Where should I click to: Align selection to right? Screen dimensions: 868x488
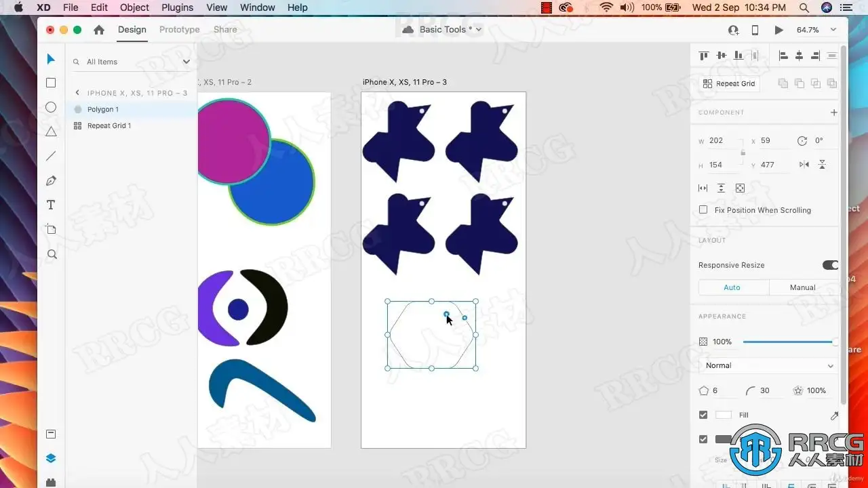click(x=815, y=56)
